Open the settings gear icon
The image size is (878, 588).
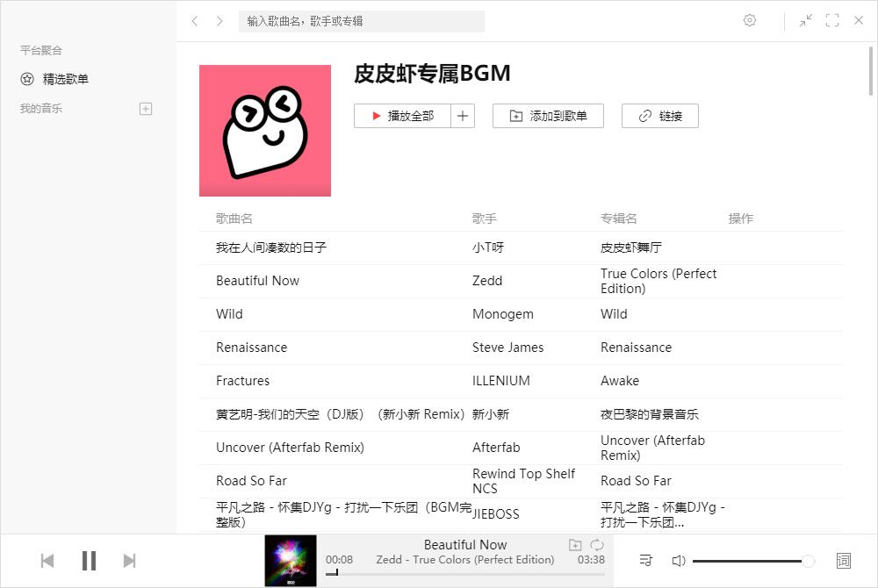tap(749, 21)
